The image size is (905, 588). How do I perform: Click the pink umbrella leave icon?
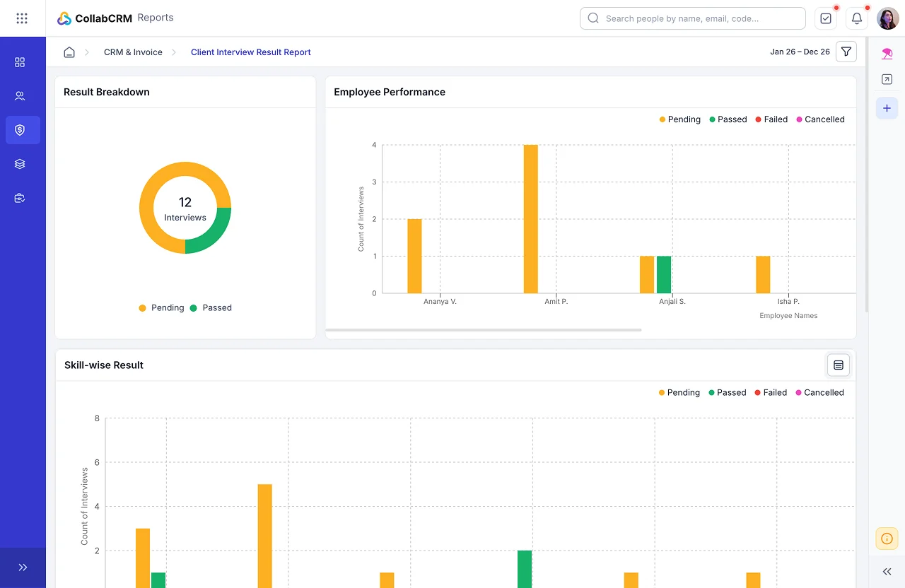click(x=887, y=54)
